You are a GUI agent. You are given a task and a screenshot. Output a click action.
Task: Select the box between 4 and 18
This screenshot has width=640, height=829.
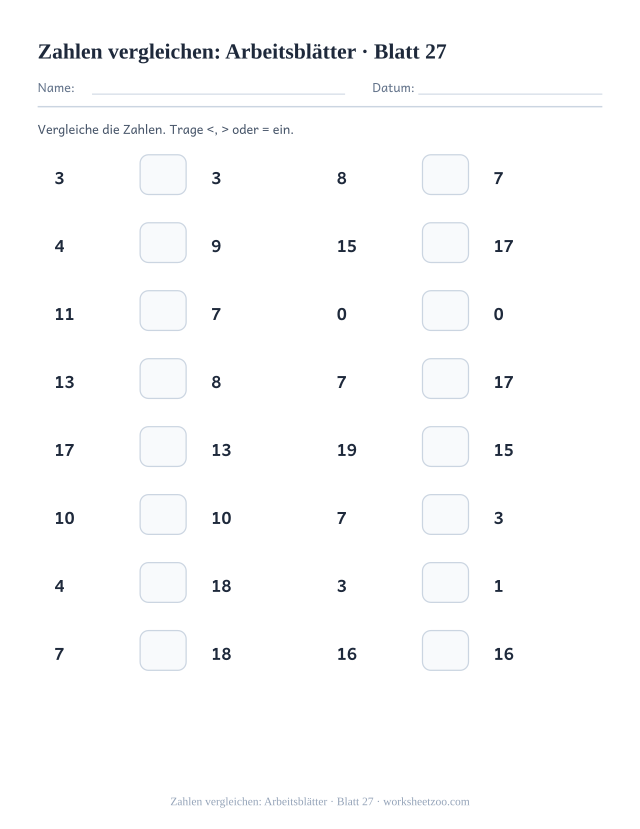[x=163, y=583]
